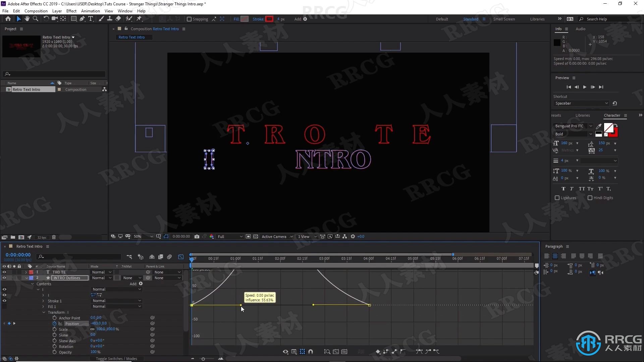Screen dimensions: 644x362
Task: Select the Rotation tool
Action: pyautogui.click(x=46, y=19)
